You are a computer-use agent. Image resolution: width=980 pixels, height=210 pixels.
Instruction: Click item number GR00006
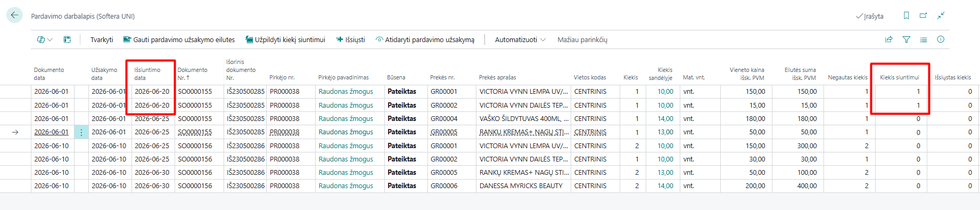point(444,185)
